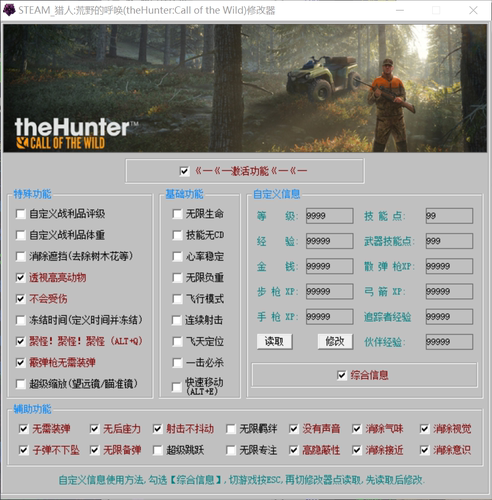
Task: Enable 自定义战利品体重 checkbox
Action: click(x=21, y=235)
